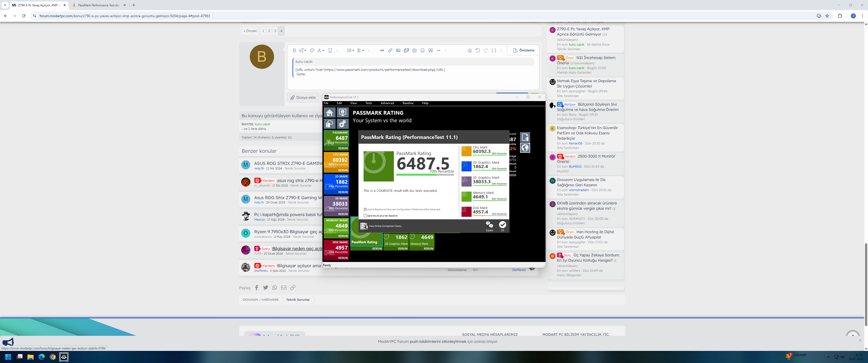The width and height of the screenshot is (868, 363).
Task: Copy the share link chain icon
Action: tap(293, 288)
